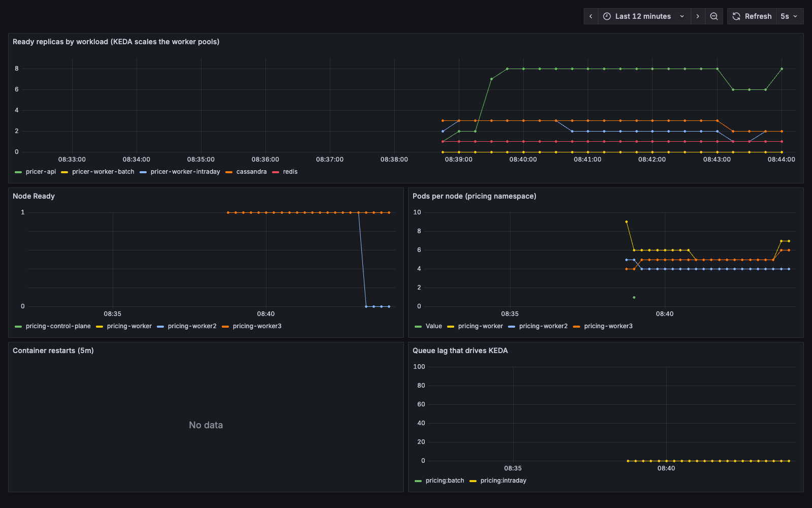Click the redis color swatch in legend
The image size is (812, 508).
276,172
